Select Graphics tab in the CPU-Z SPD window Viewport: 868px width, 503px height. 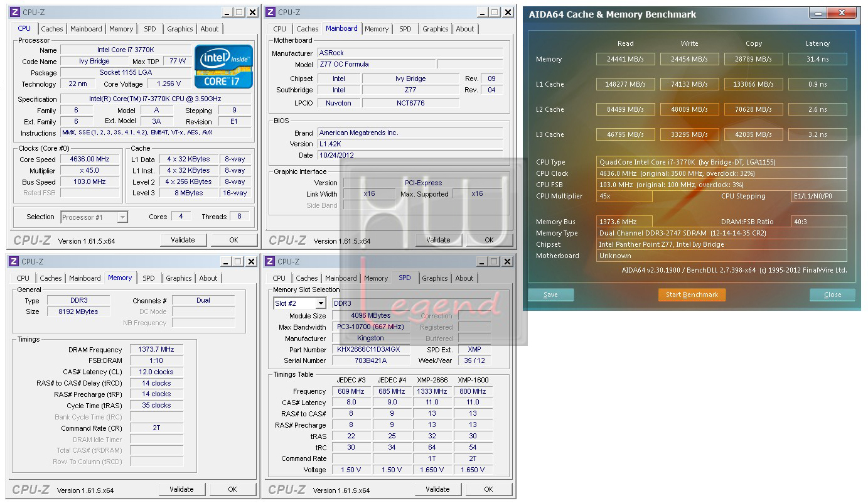click(x=435, y=278)
